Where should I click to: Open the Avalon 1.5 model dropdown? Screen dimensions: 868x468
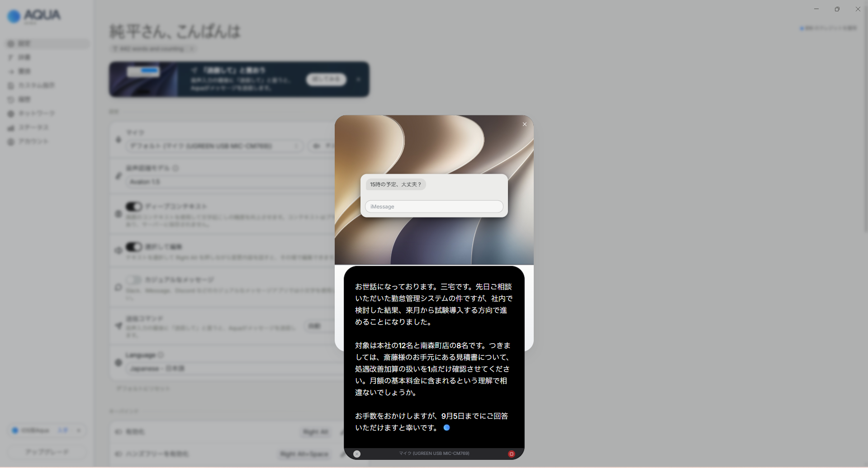coord(231,182)
